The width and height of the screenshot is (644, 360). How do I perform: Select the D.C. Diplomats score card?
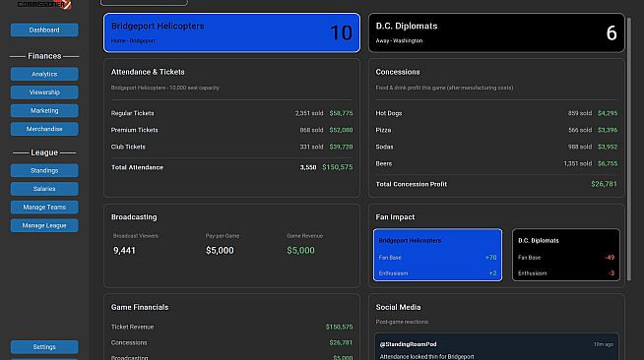[496, 32]
